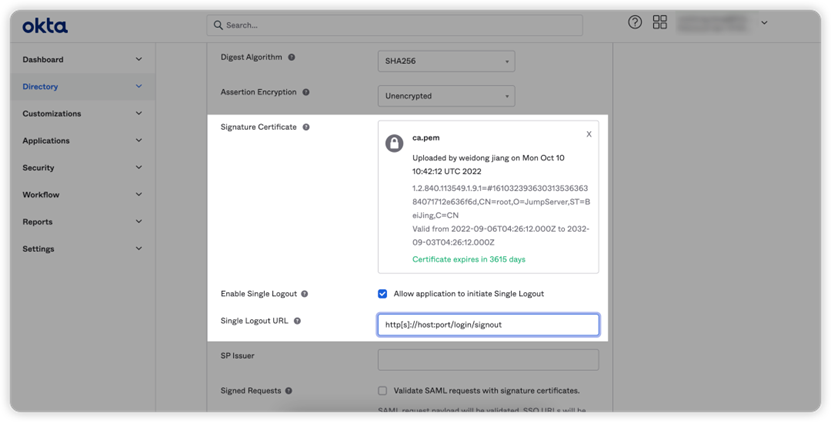Viewport: 831px width, 422px height.
Task: Click the ca.pem certificate lock icon
Action: coord(394,143)
